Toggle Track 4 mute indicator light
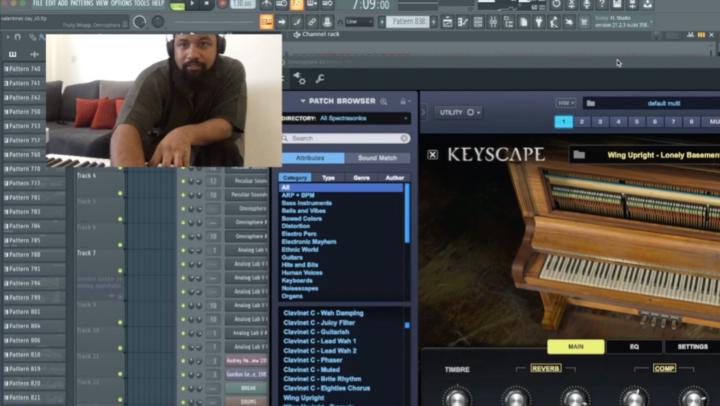This screenshot has width=720, height=406. (x=120, y=193)
